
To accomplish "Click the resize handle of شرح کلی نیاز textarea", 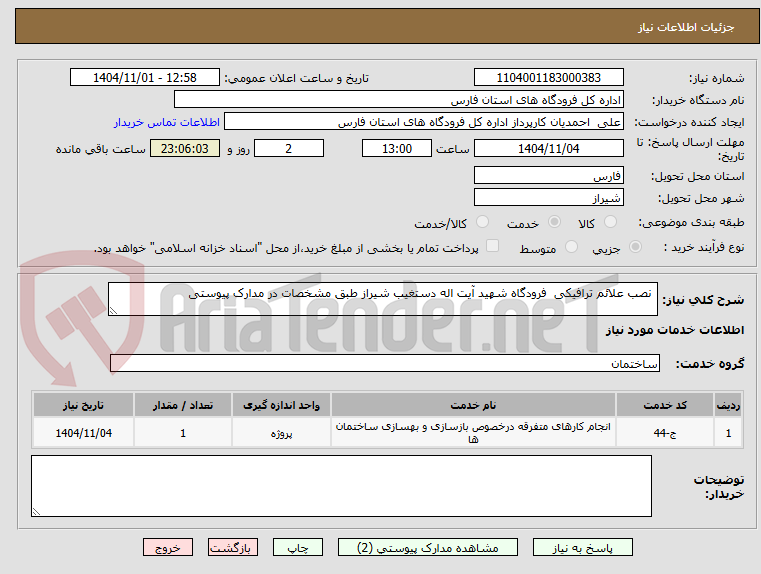I will 113,311.
